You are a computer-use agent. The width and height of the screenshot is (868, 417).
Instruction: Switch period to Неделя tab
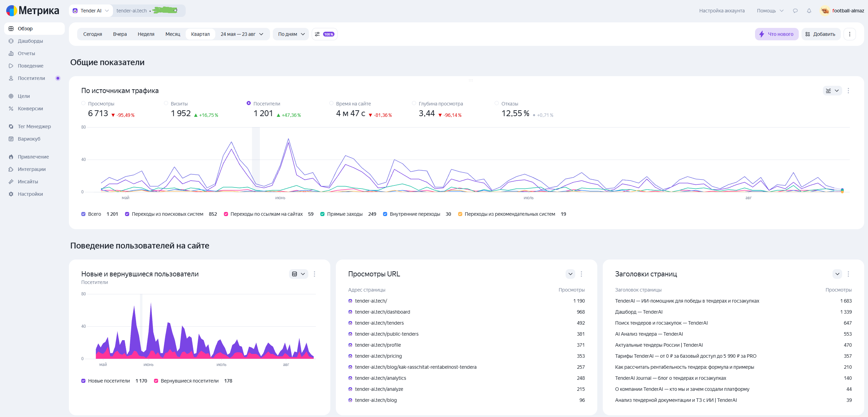[x=146, y=34]
